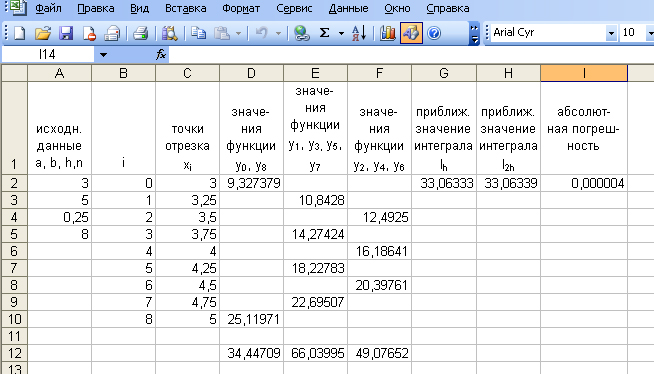Click the font size box showing 10

631,33
